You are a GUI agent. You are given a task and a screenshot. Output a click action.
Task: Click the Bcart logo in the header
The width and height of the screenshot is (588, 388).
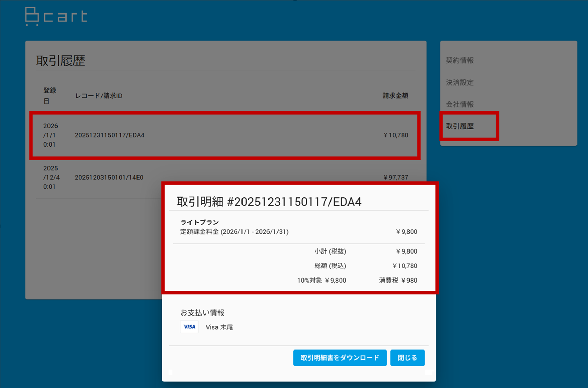pos(56,16)
